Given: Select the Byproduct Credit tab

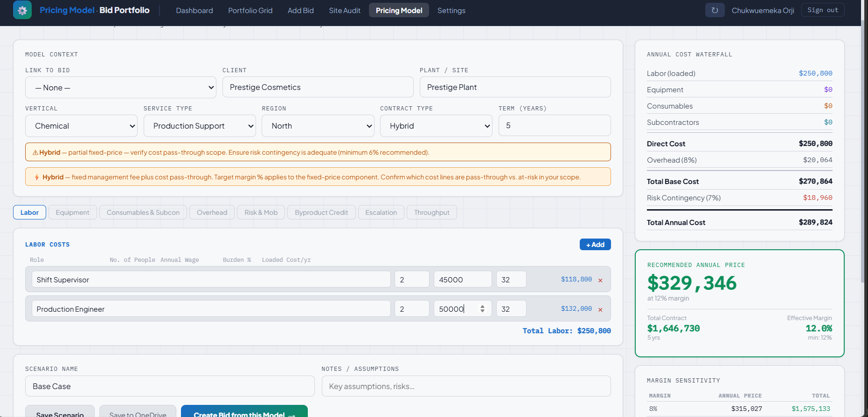Looking at the screenshot, I should (321, 212).
